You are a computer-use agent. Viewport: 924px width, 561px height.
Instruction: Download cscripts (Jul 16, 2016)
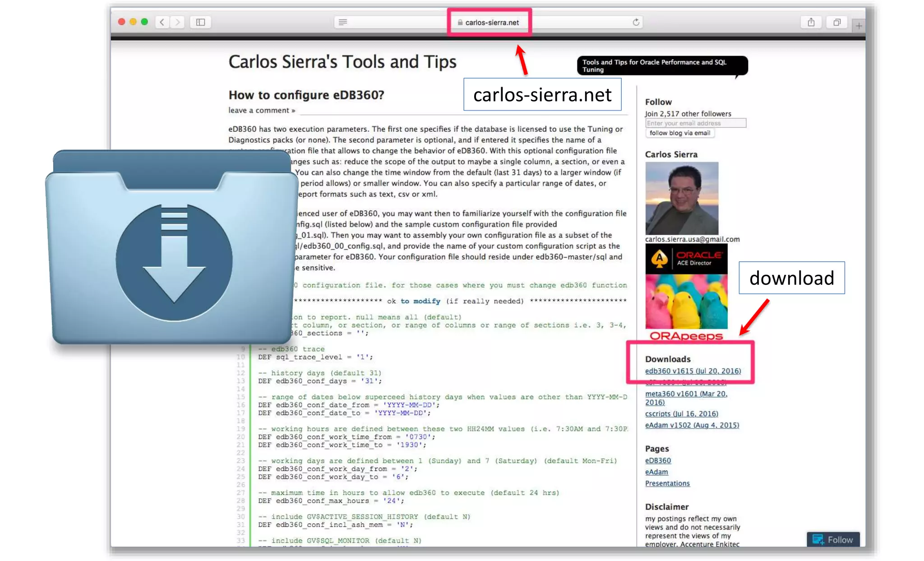(682, 413)
